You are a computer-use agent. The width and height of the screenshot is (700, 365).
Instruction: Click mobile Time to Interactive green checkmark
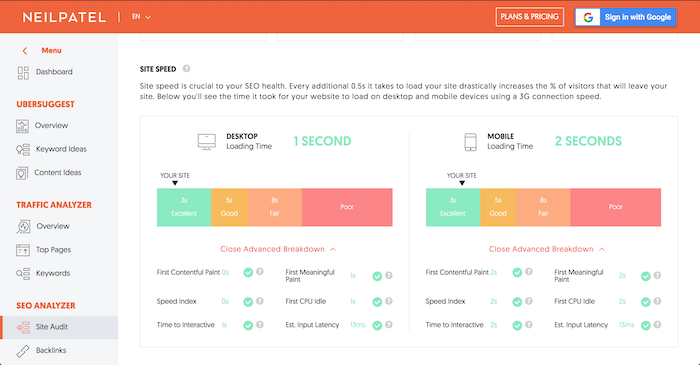[517, 325]
